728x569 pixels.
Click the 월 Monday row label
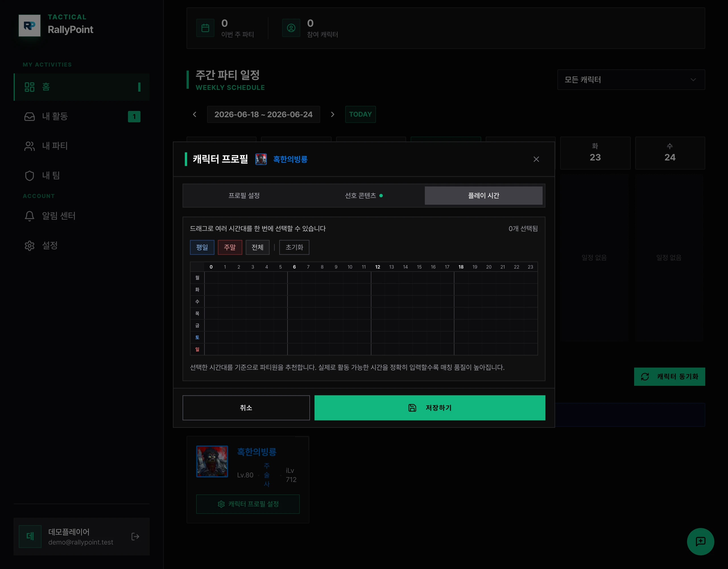[197, 277]
